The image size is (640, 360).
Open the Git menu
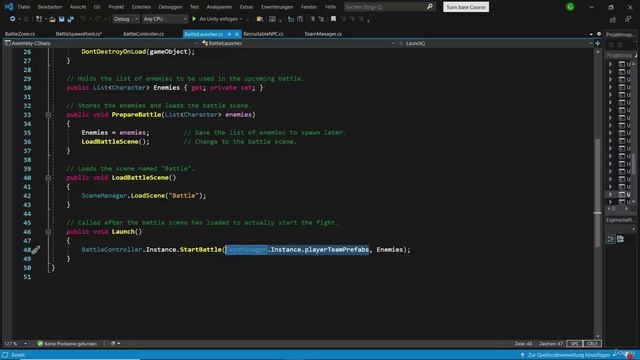point(97,7)
